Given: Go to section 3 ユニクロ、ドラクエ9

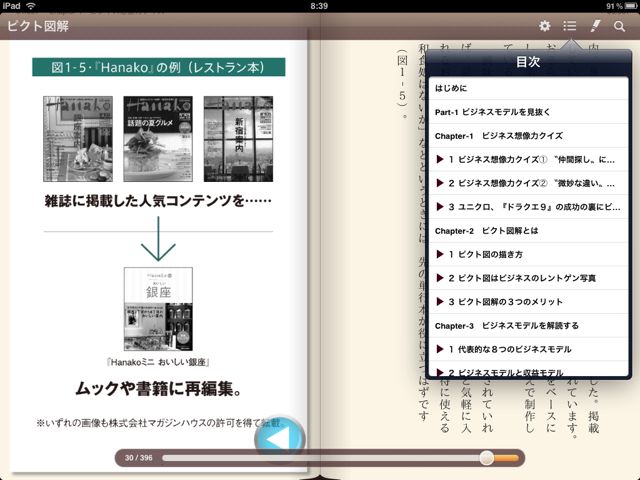Looking at the screenshot, I should (x=528, y=207).
